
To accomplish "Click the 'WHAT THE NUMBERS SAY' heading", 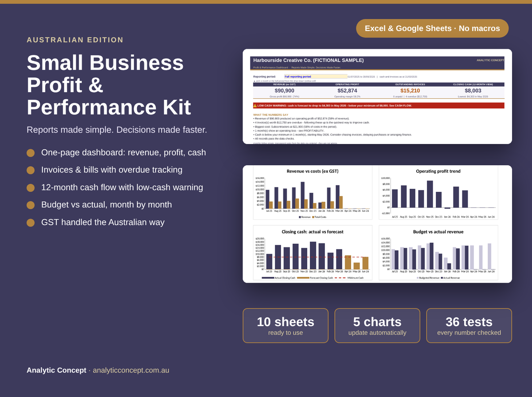I will pos(270,115).
